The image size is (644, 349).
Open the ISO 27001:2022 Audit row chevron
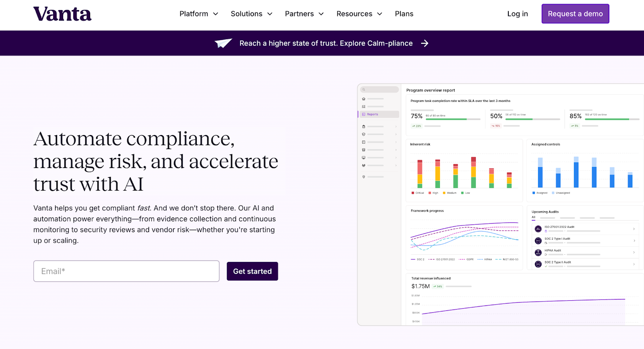634,229
